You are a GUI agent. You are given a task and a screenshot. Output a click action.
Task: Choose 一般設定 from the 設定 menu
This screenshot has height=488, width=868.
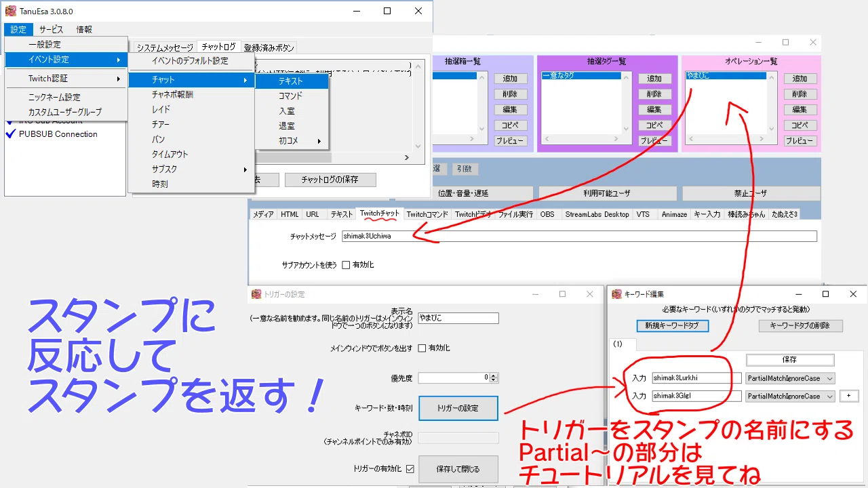(66, 44)
